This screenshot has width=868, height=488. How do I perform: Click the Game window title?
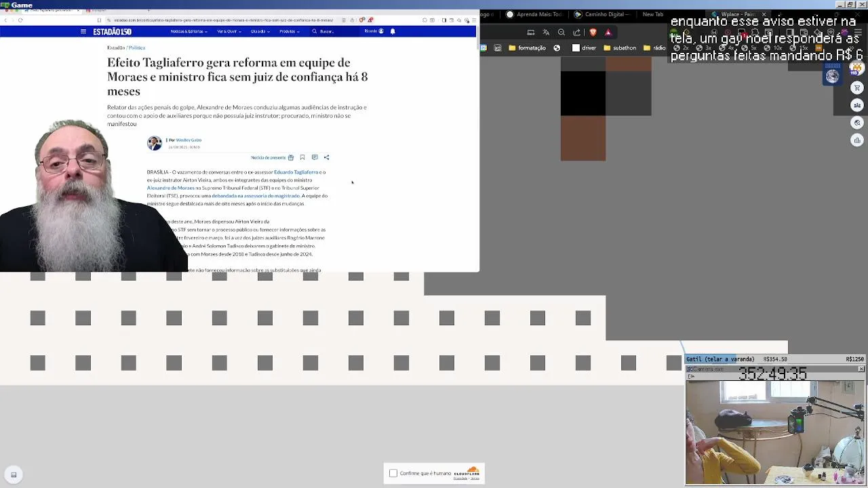[x=22, y=5]
